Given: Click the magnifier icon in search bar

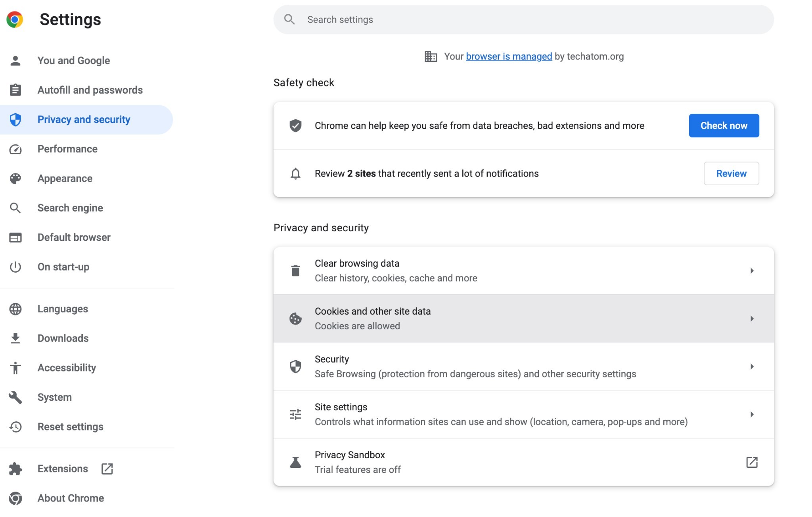Looking at the screenshot, I should [x=289, y=19].
